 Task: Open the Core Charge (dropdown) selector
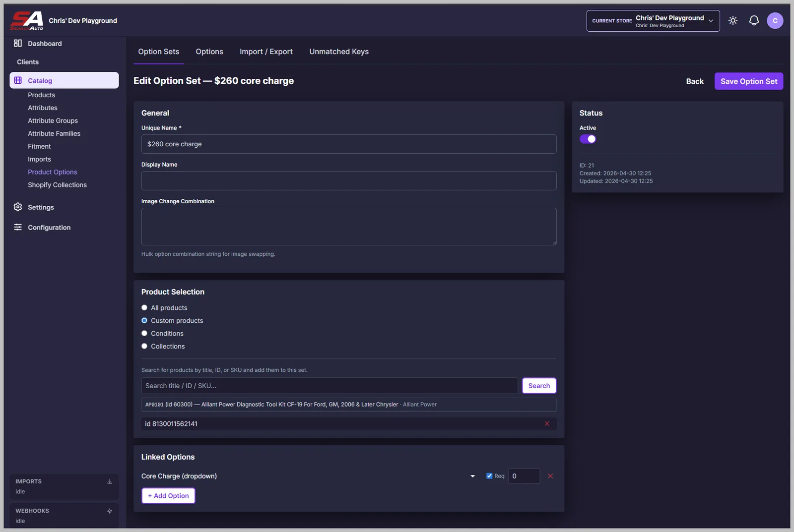309,476
